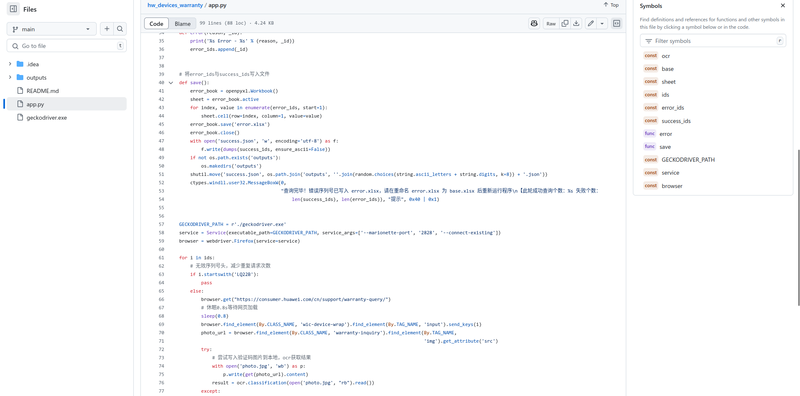Click the GECKODRIVER_PATH assignment on line 57
Viewport: 800px width, 396px height.
pyautogui.click(x=233, y=224)
